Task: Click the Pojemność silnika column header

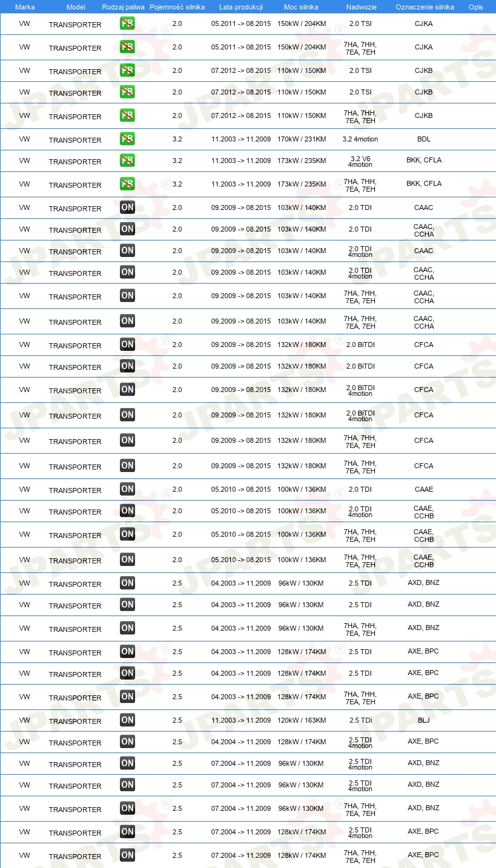Action: click(177, 6)
